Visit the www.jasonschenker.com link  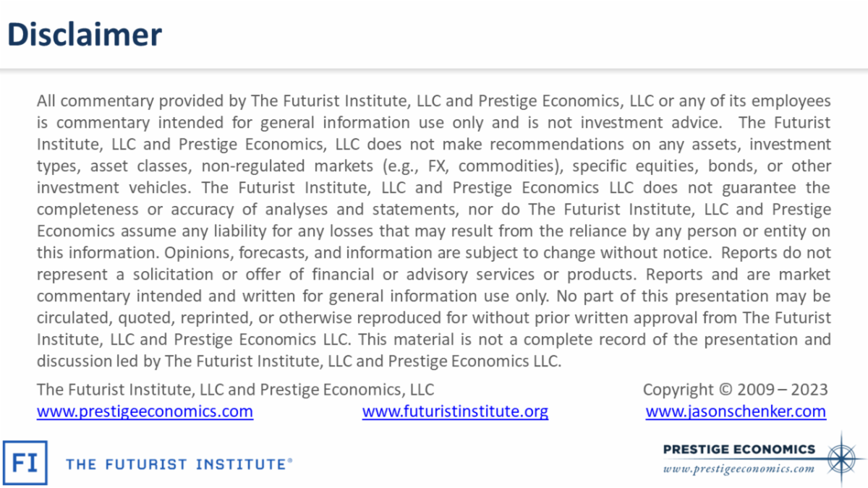point(736,411)
